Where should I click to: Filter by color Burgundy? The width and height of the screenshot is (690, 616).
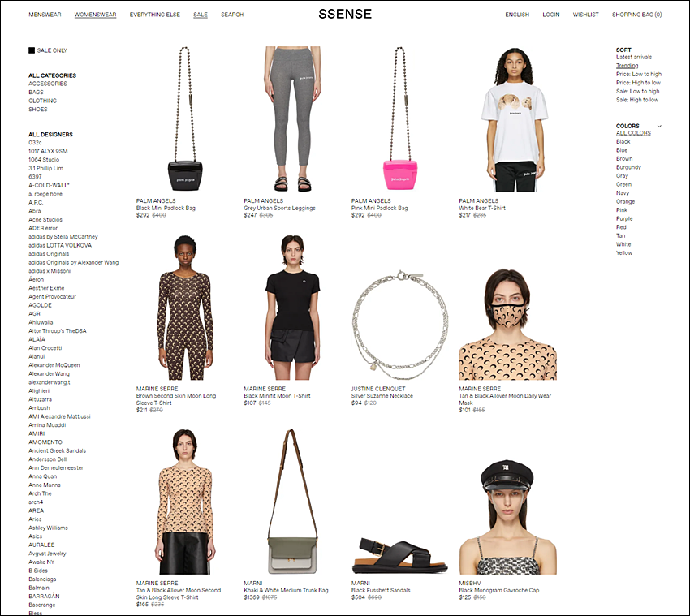[628, 167]
